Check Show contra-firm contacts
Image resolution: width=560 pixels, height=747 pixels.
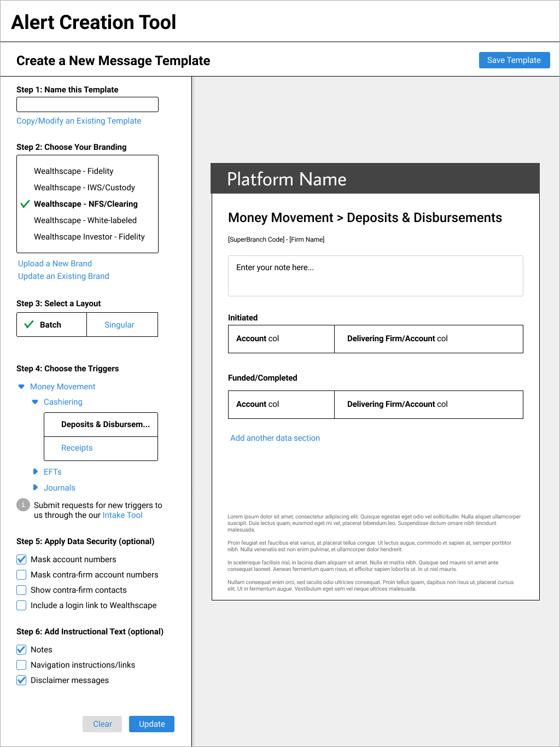tap(21, 590)
